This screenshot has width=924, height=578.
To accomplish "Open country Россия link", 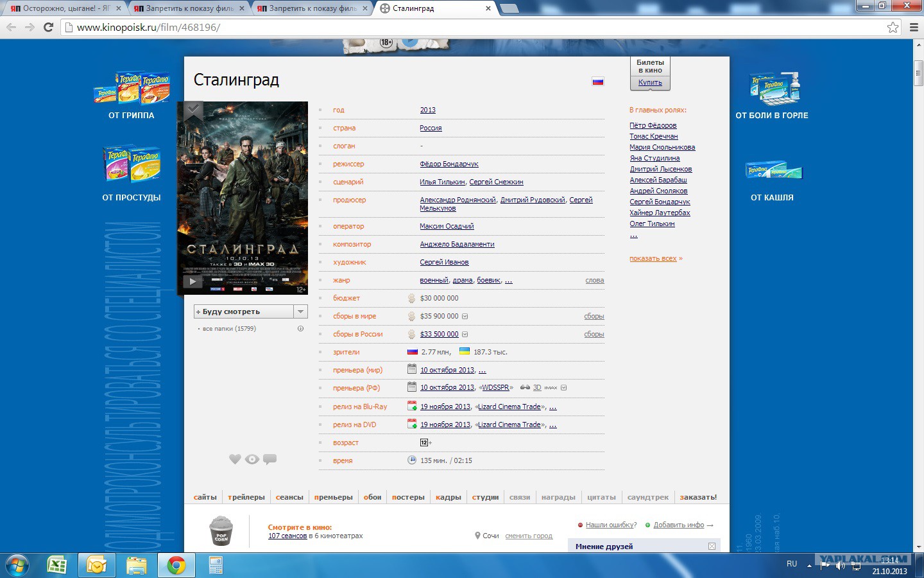I will click(x=431, y=128).
